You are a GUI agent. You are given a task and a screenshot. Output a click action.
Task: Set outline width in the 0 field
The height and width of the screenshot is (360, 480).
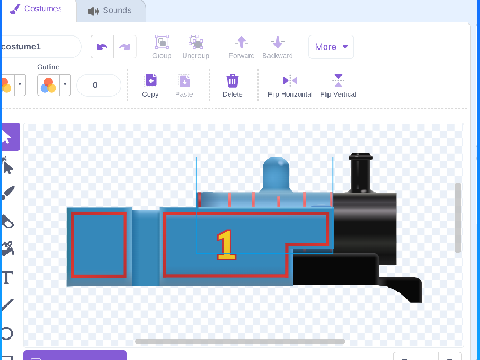(99, 85)
